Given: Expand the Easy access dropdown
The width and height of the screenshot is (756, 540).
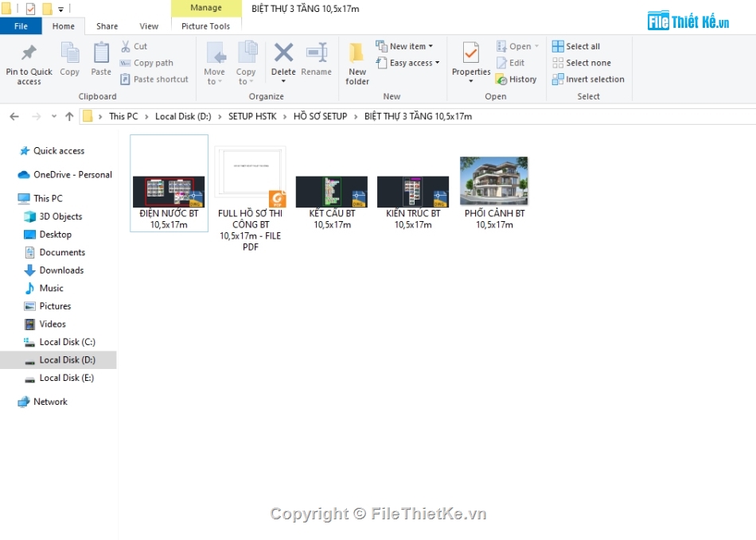Looking at the screenshot, I should [408, 62].
